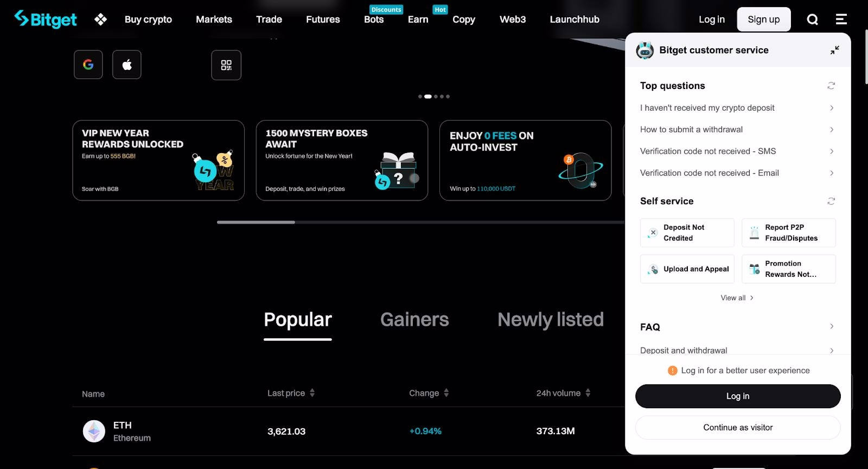Sign in with the Google icon
This screenshot has height=469, width=868.
point(88,65)
